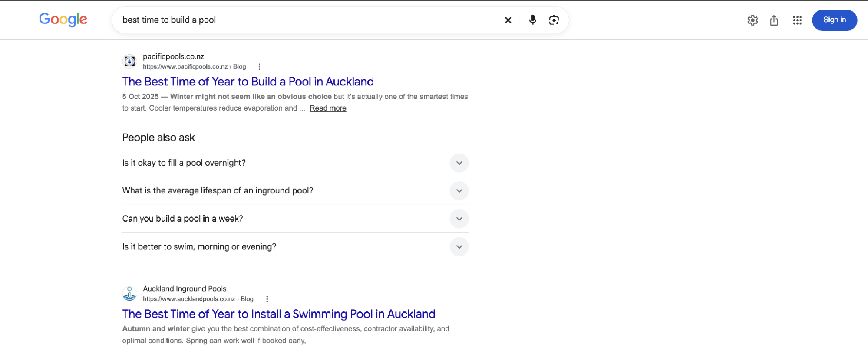Open quick settings gear icon
This screenshot has width=868, height=354.
752,20
